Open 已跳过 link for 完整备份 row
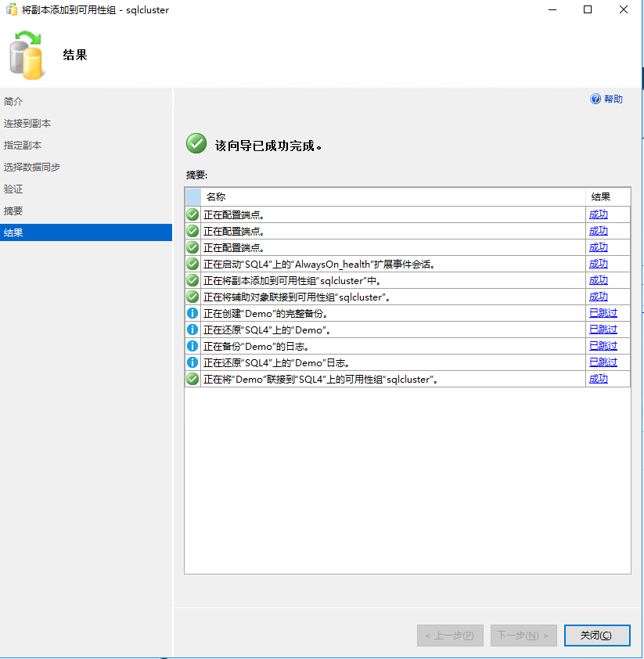The image size is (644, 659). tap(602, 312)
